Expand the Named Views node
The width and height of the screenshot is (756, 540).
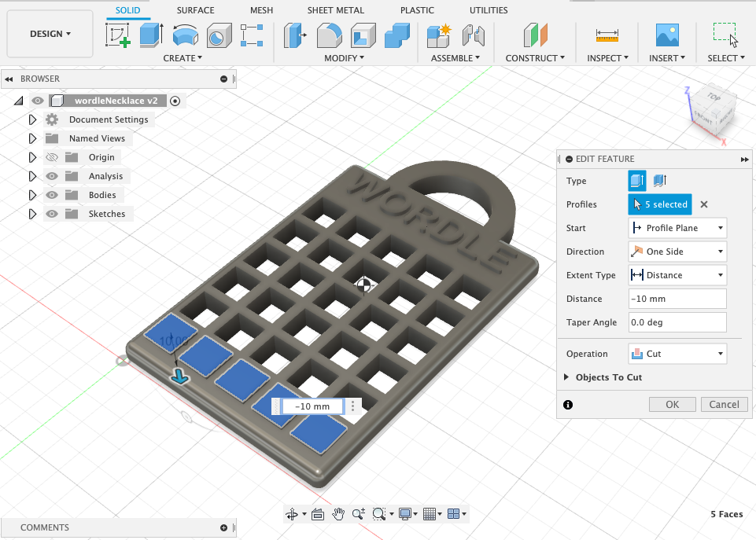[32, 138]
